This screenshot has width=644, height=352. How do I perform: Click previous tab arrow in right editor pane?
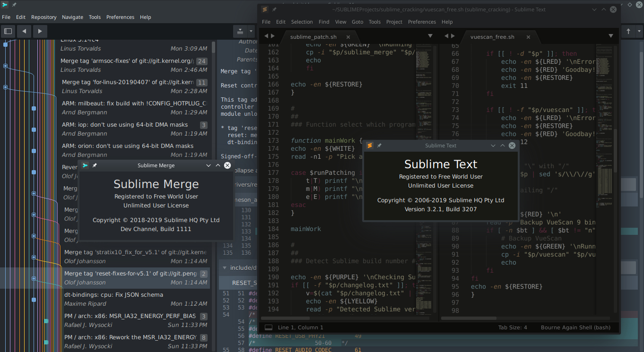tap(446, 36)
